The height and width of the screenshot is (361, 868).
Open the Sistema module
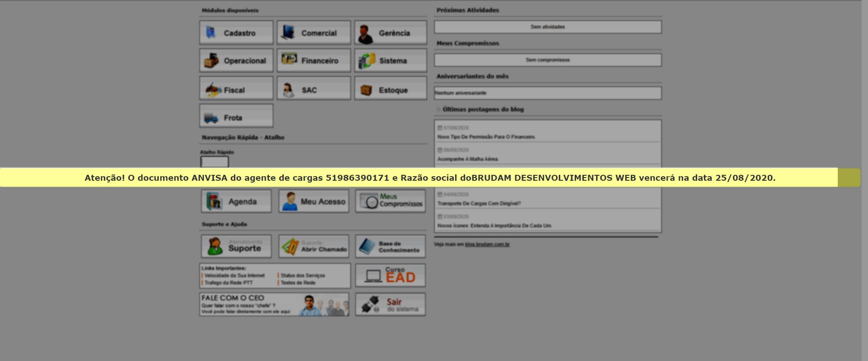pyautogui.click(x=391, y=60)
